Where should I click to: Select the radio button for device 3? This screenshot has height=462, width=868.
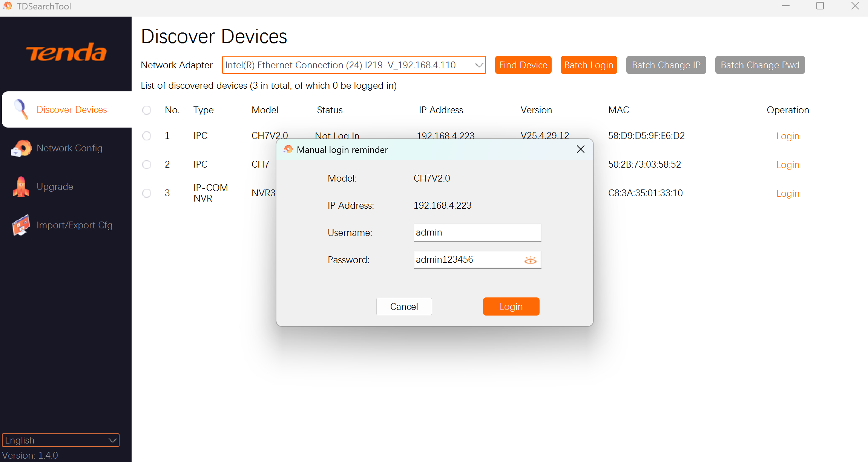pos(147,193)
